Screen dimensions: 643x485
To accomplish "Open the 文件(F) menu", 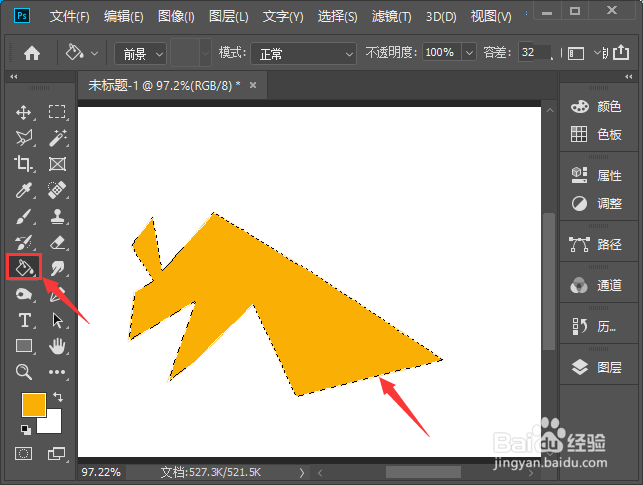I will point(69,16).
